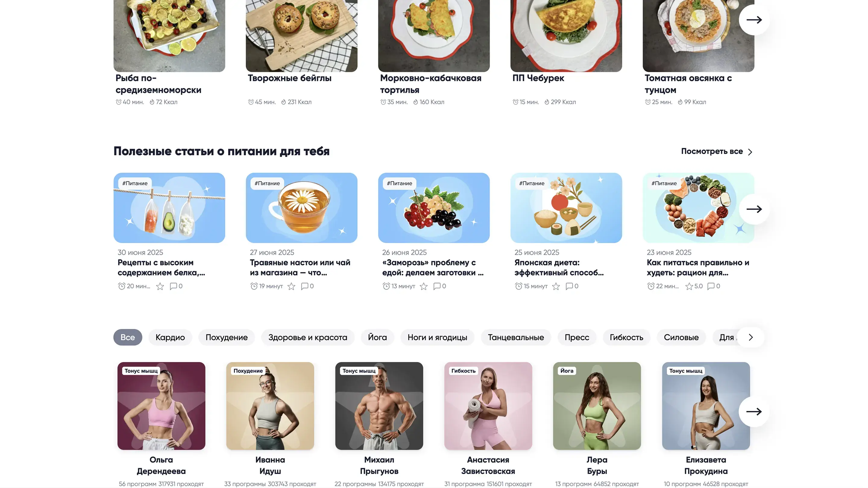Select the Кардио filter tab

[170, 337]
